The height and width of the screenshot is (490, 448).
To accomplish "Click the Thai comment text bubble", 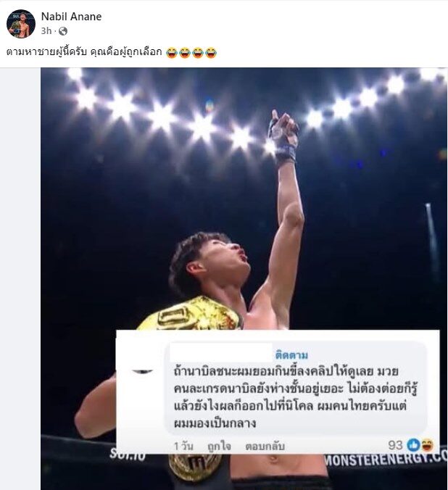I will click(296, 388).
